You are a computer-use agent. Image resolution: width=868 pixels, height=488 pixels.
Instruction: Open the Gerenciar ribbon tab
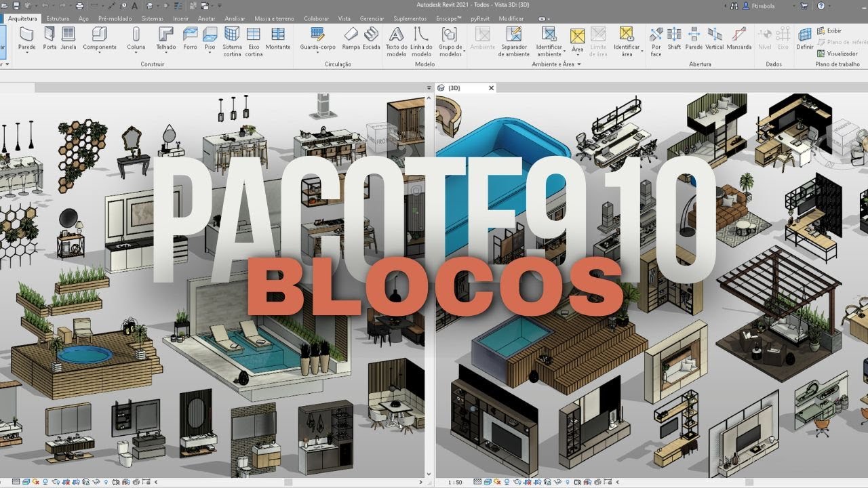pyautogui.click(x=372, y=19)
